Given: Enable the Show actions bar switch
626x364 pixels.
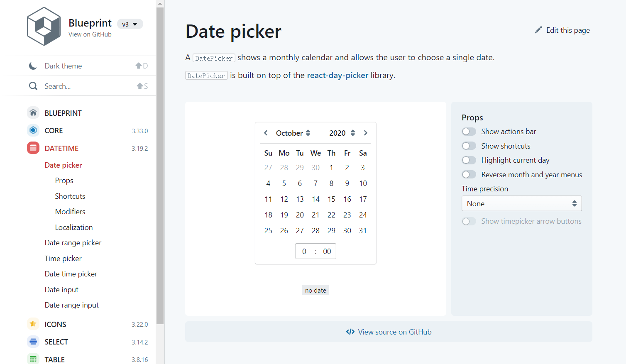Looking at the screenshot, I should pos(469,132).
